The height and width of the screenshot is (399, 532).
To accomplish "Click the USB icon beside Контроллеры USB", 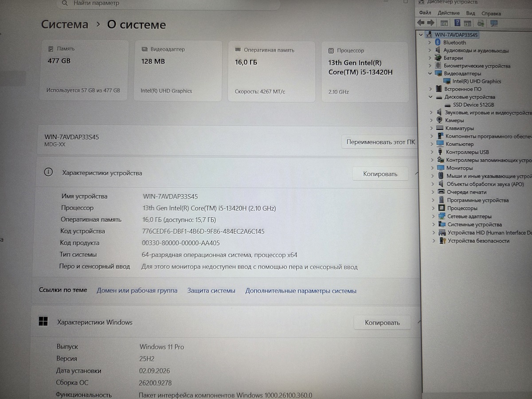I will pos(440,152).
